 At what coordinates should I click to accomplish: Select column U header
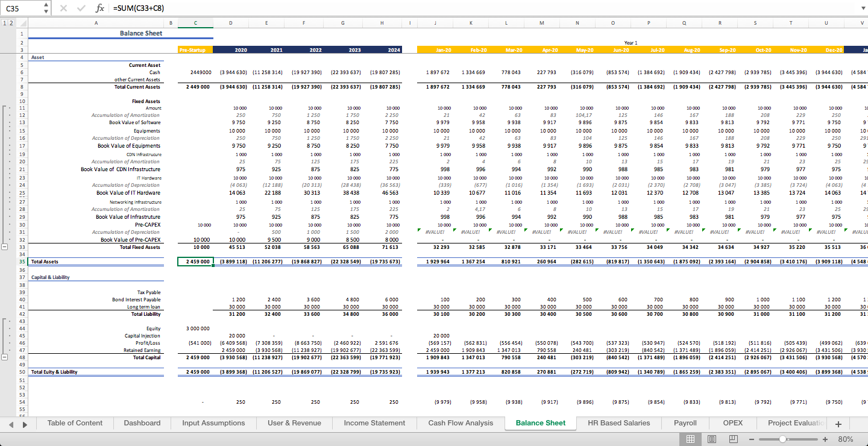click(x=826, y=23)
